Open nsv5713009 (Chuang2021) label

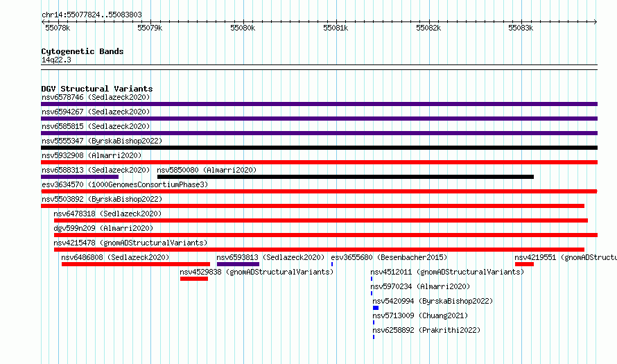(420, 315)
